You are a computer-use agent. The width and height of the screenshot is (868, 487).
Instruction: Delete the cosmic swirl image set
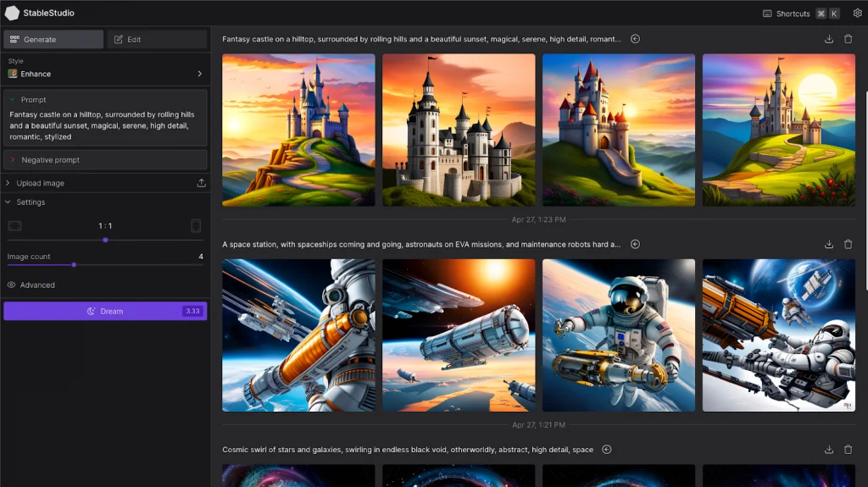coord(849,450)
